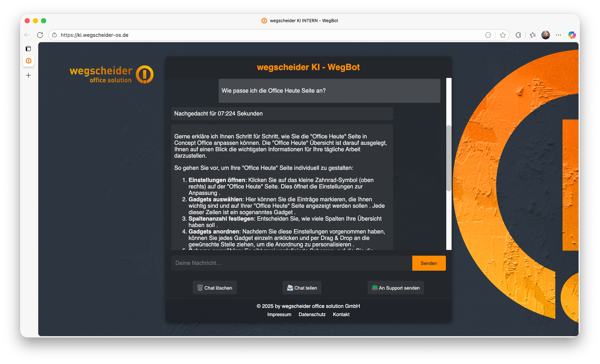Click the chat scrollbar thumb
The height and width of the screenshot is (364, 600).
pos(449,158)
